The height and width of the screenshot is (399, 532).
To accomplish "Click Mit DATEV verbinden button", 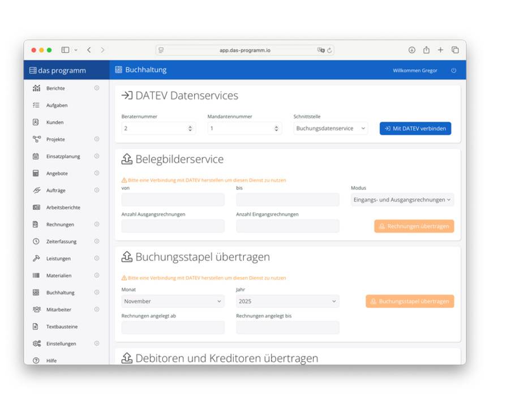I will (415, 128).
